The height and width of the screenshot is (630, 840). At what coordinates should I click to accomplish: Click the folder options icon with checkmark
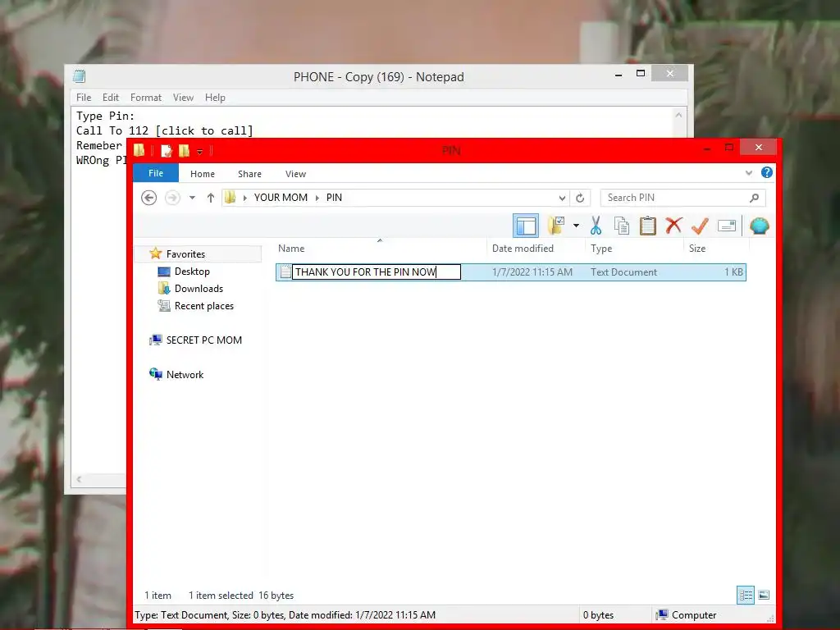tap(556, 226)
